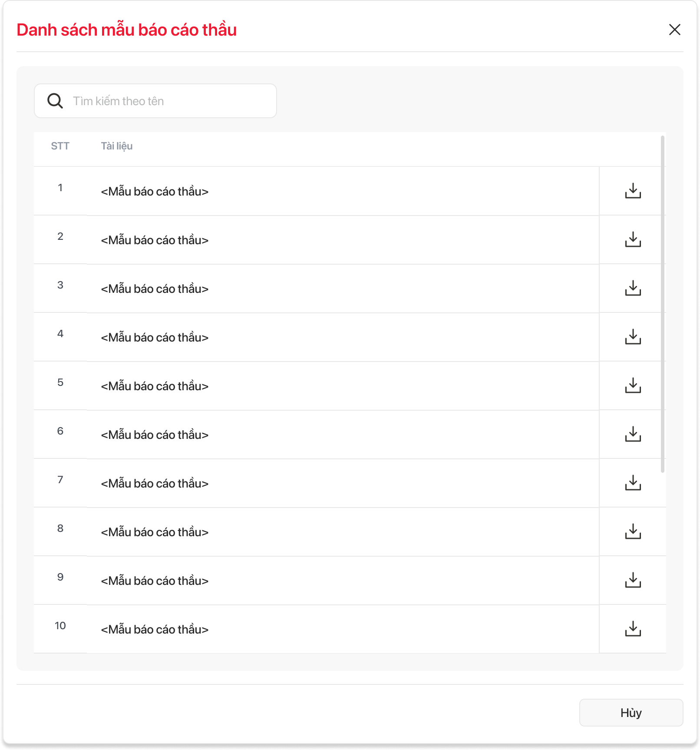Click the 'Tài liệu' column header
The width and height of the screenshot is (700, 750).
coord(117,146)
